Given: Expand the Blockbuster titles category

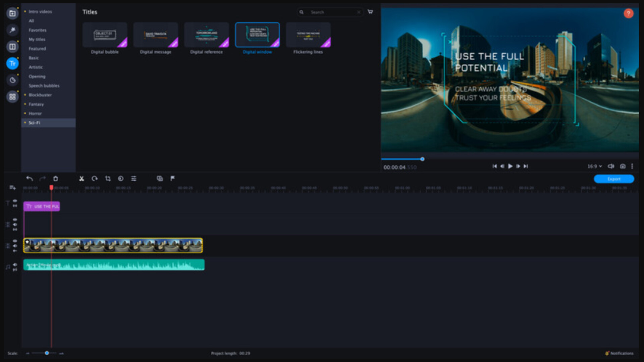Looking at the screenshot, I should click(x=40, y=95).
